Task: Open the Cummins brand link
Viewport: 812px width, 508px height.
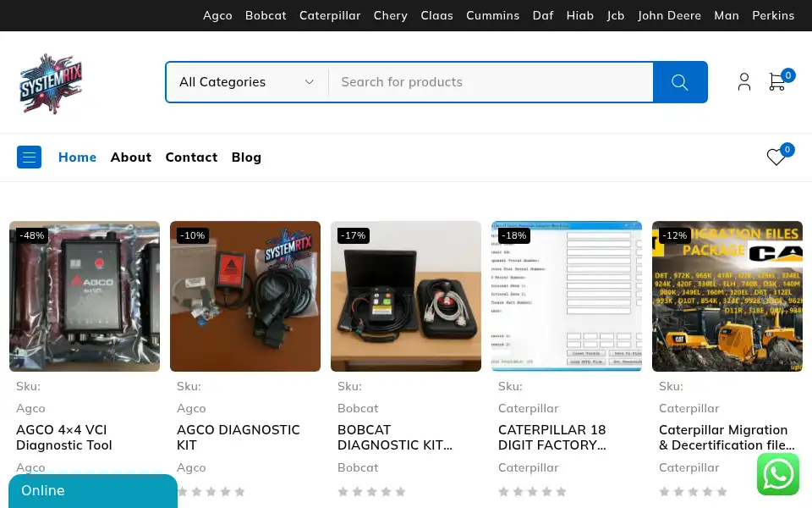Action: [x=492, y=15]
